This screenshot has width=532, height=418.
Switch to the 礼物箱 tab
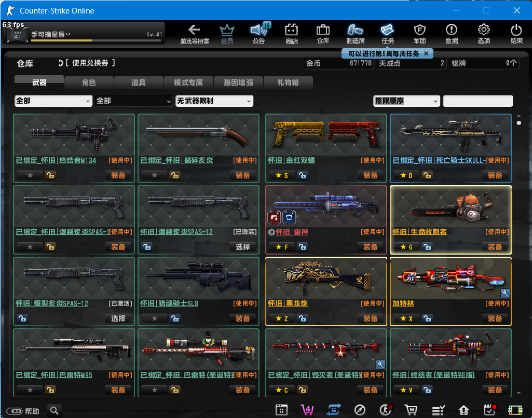[x=288, y=82]
